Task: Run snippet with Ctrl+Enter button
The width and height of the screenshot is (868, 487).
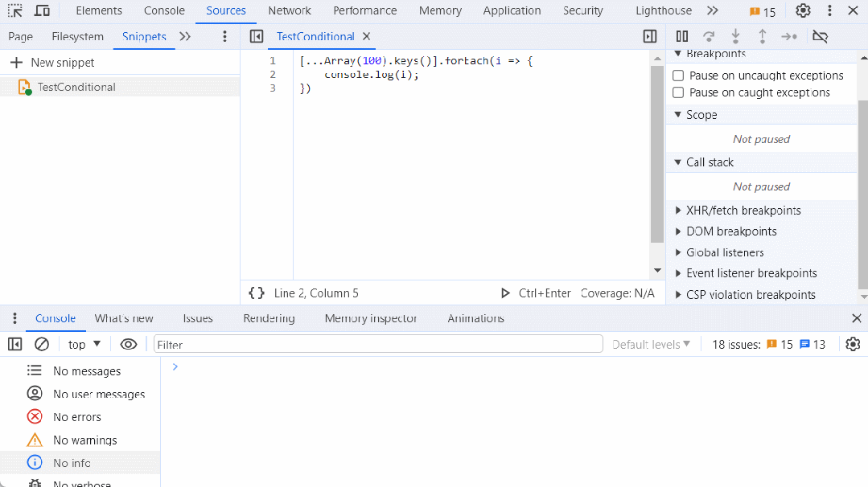Action: tap(535, 293)
